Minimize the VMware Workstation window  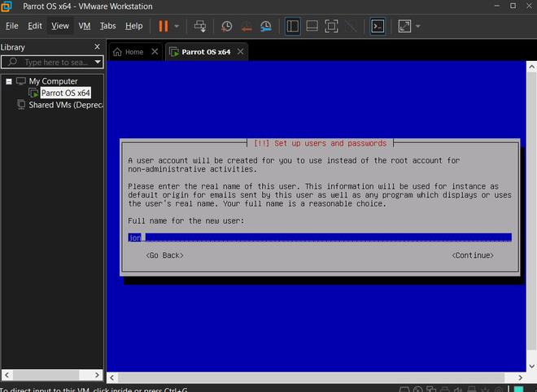click(x=497, y=6)
